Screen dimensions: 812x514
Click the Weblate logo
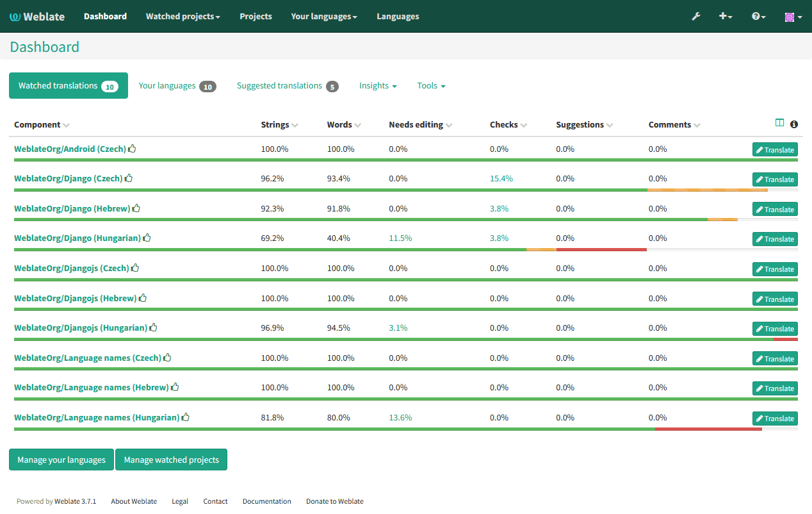(37, 16)
